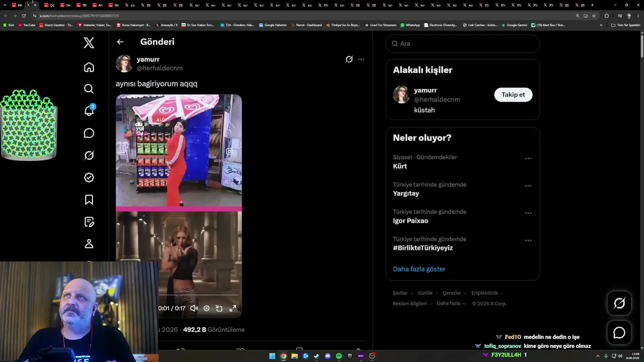Go back using the arrow beside Gönderi

click(x=120, y=42)
